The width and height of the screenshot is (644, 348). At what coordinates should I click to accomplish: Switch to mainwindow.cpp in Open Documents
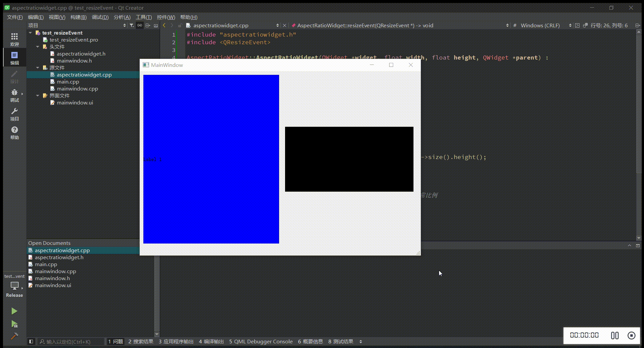(55, 271)
